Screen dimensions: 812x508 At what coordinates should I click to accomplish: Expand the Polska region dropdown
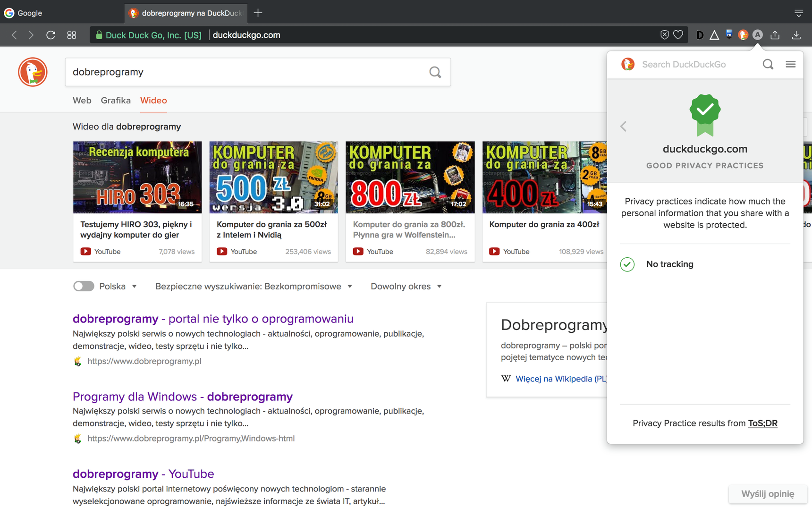[118, 286]
